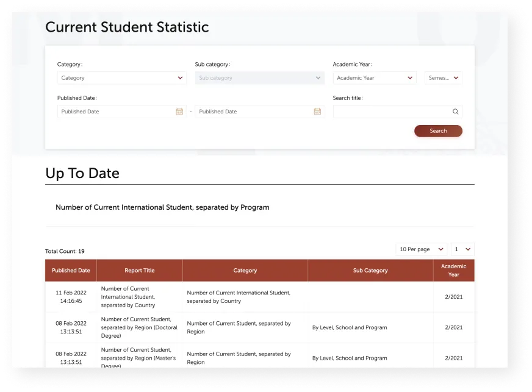Open the Semester dropdown
The height and width of the screenshot is (392, 532).
pyautogui.click(x=444, y=78)
